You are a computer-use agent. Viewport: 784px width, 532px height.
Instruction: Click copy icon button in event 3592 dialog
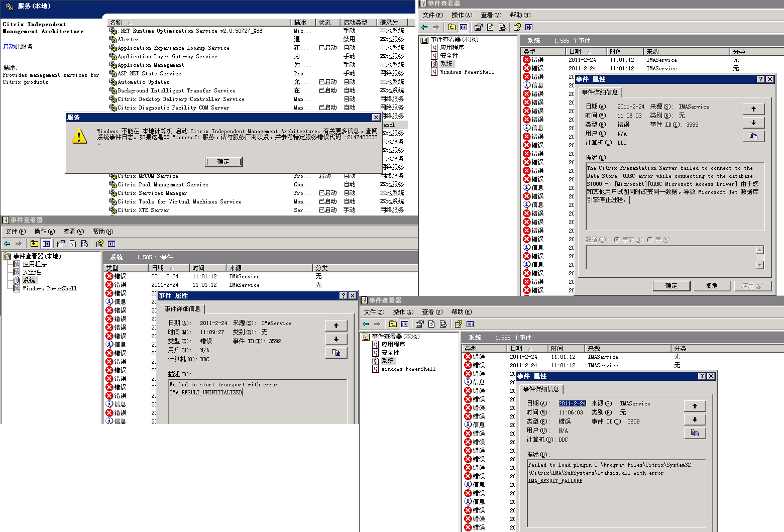click(x=336, y=353)
